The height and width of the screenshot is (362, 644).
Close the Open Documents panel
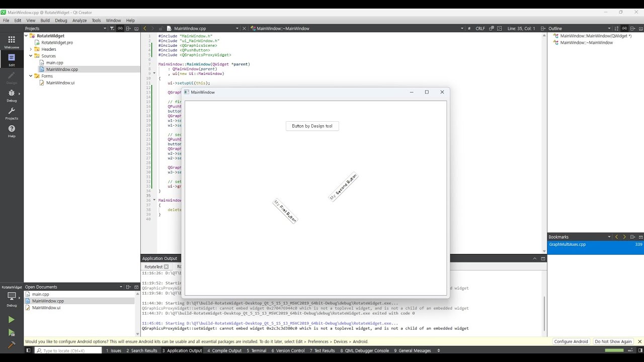pyautogui.click(x=136, y=287)
